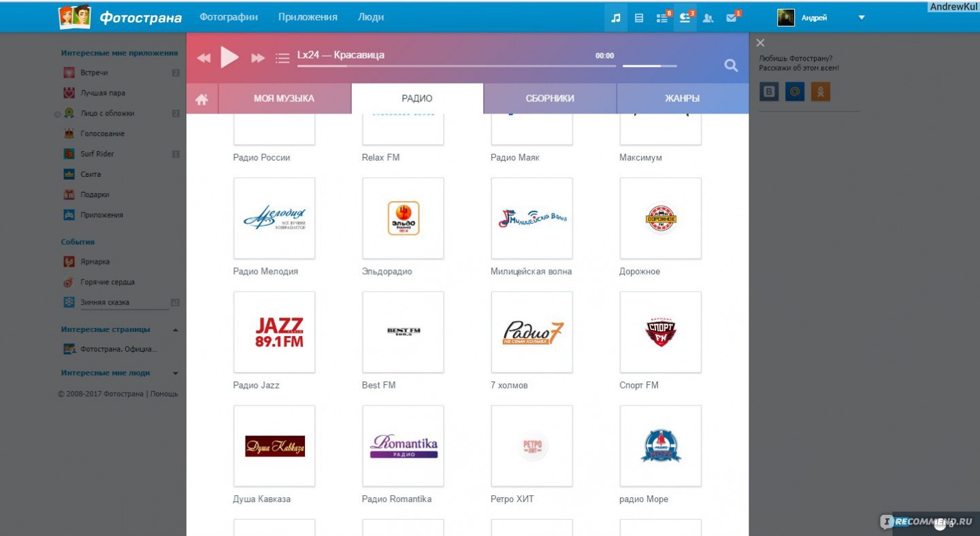Open Свита in sidebar
The image size is (980, 536).
[x=91, y=175]
